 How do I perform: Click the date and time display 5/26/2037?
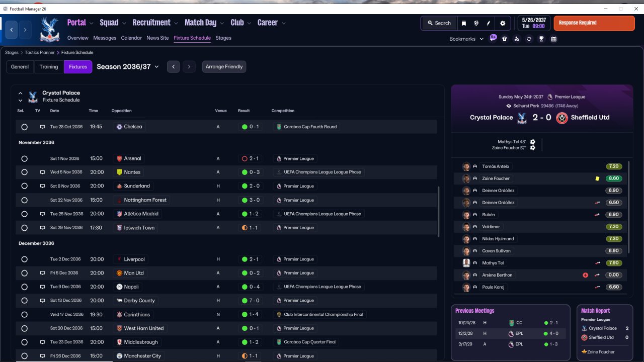pyautogui.click(x=533, y=23)
